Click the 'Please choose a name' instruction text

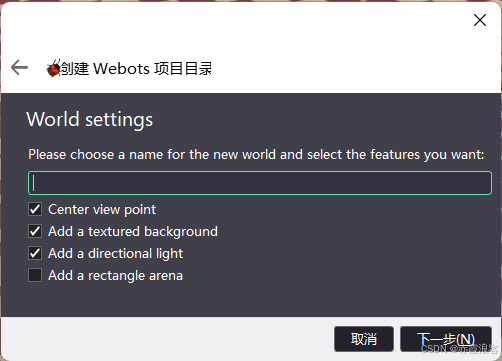[x=256, y=155]
